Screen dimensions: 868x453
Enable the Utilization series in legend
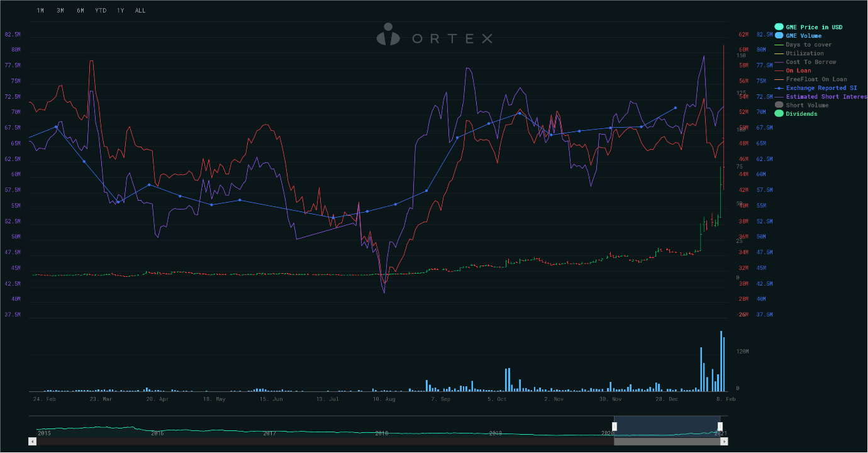click(804, 53)
